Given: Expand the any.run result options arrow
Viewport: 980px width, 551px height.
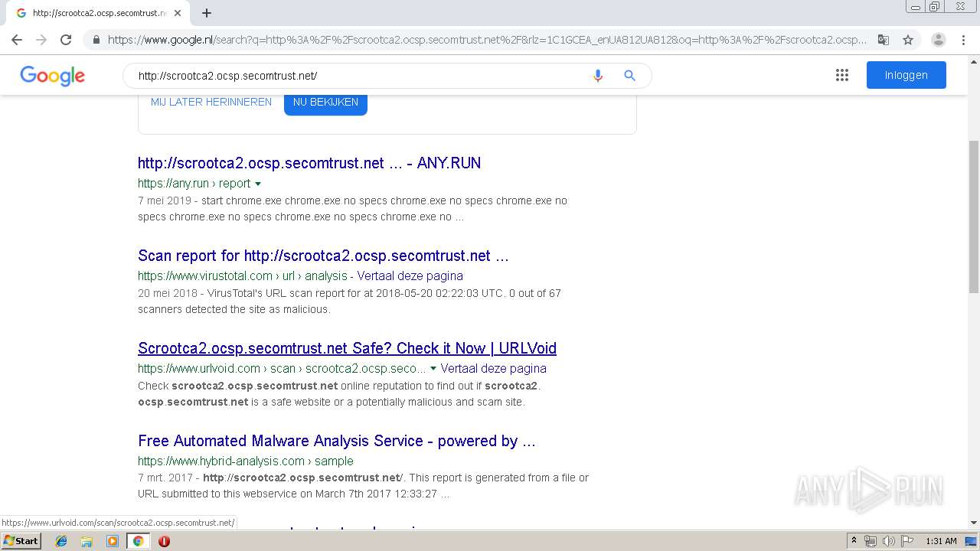Looking at the screenshot, I should [x=258, y=184].
